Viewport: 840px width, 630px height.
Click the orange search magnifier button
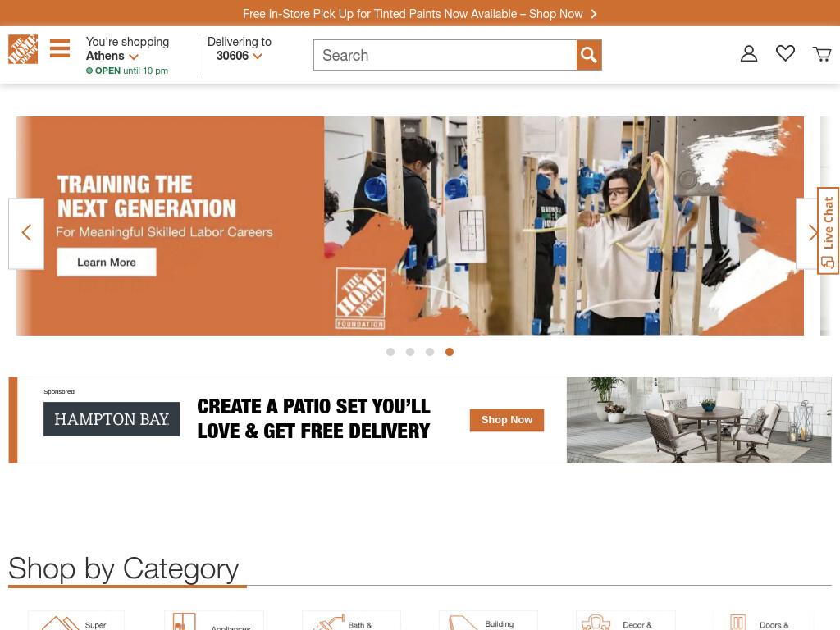click(x=589, y=55)
